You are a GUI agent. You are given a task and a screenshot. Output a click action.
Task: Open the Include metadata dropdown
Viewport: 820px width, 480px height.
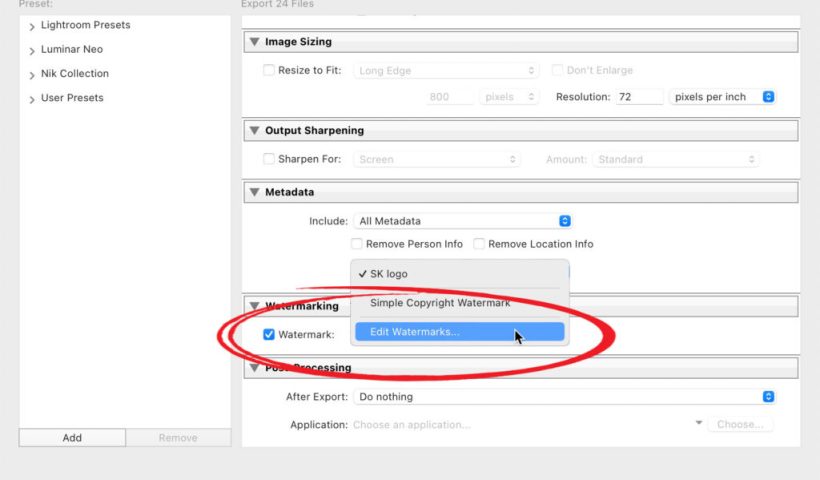tap(462, 221)
